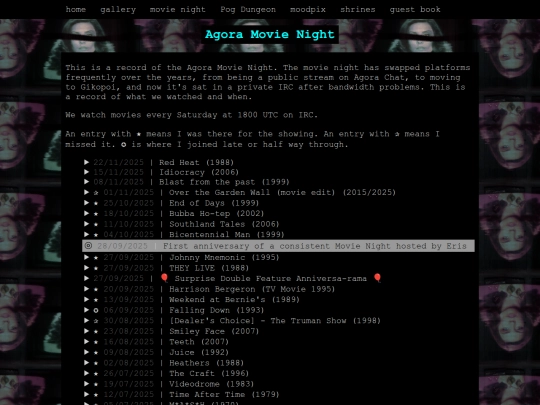
Task: Go to the shrines page
Action: click(x=357, y=9)
